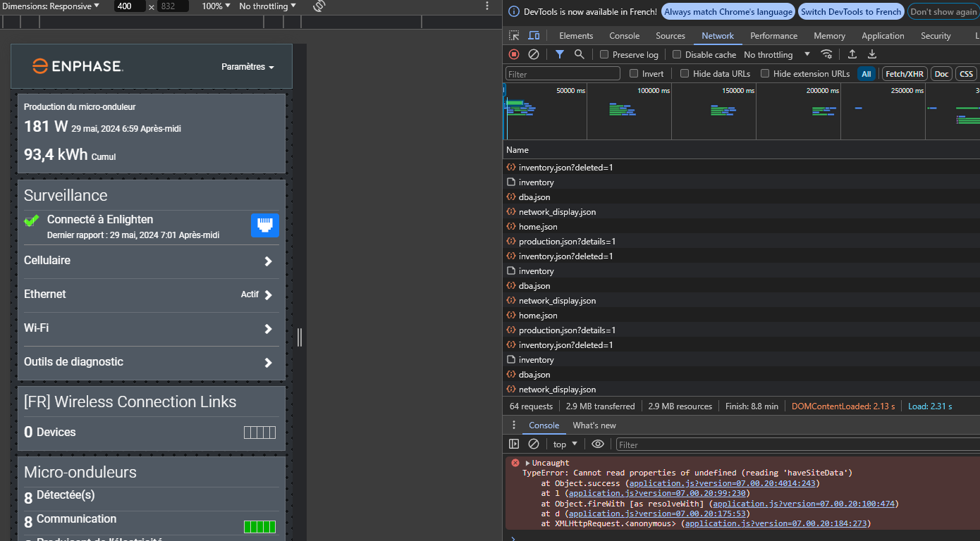Open application.js link at line 4014:243
The width and height of the screenshot is (980, 541).
(723, 483)
